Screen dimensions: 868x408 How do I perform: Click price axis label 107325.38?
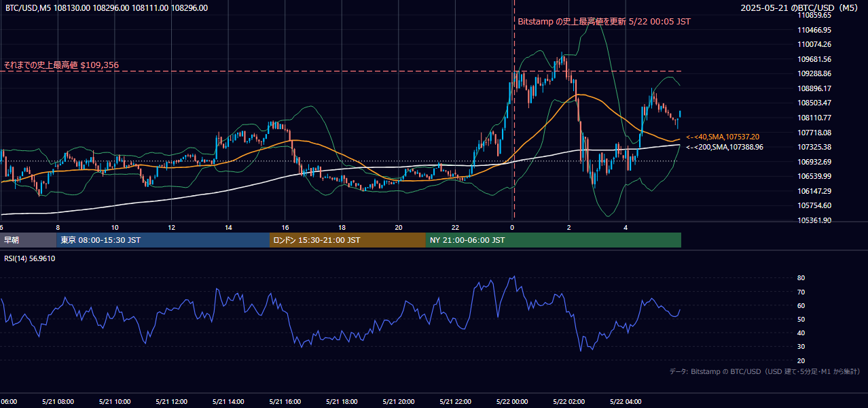point(814,147)
